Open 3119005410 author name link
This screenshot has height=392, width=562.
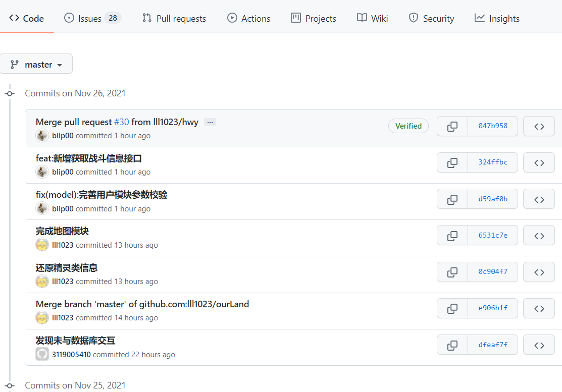tap(71, 354)
